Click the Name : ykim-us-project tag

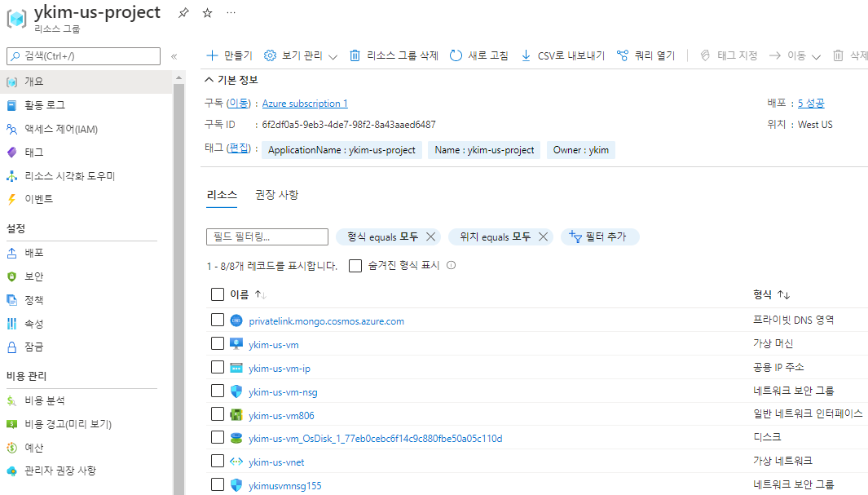tap(484, 150)
